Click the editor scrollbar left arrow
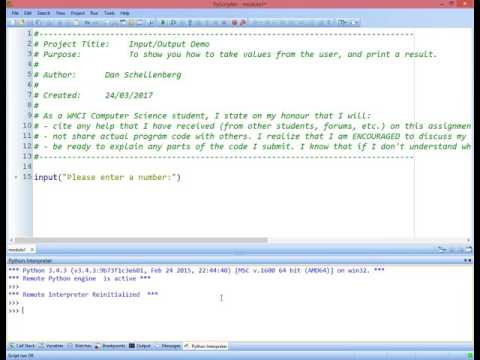This screenshot has width=480, height=360. coord(11,240)
